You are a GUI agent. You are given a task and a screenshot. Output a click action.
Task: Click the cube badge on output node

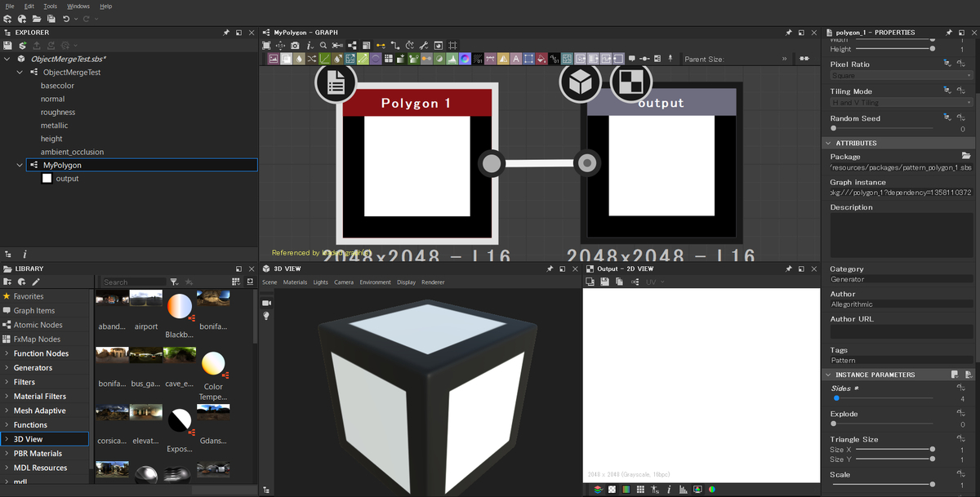(581, 82)
